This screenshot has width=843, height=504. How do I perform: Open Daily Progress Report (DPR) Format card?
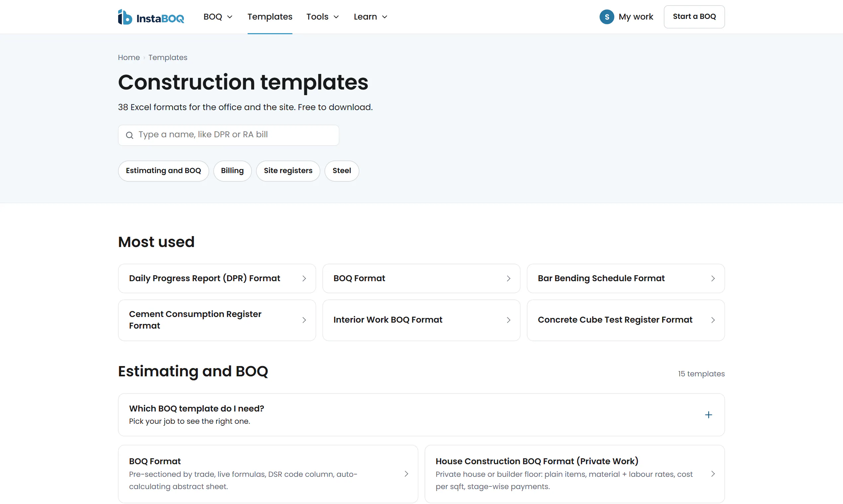click(x=217, y=279)
